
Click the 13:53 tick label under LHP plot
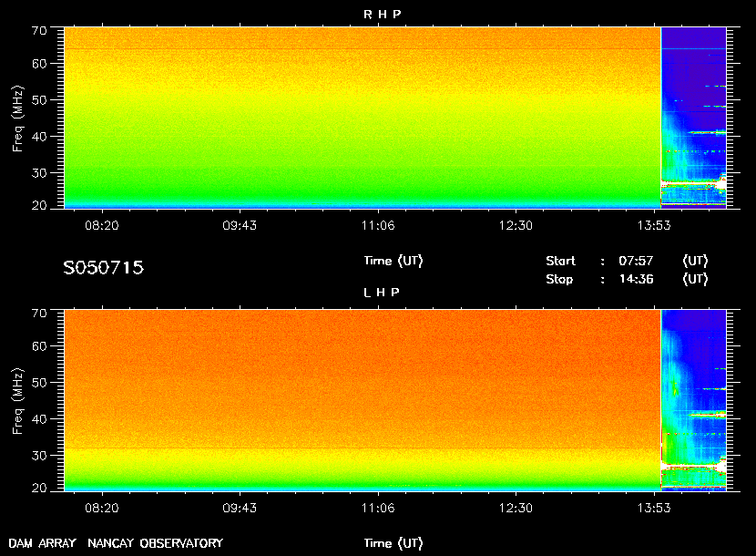click(x=654, y=508)
